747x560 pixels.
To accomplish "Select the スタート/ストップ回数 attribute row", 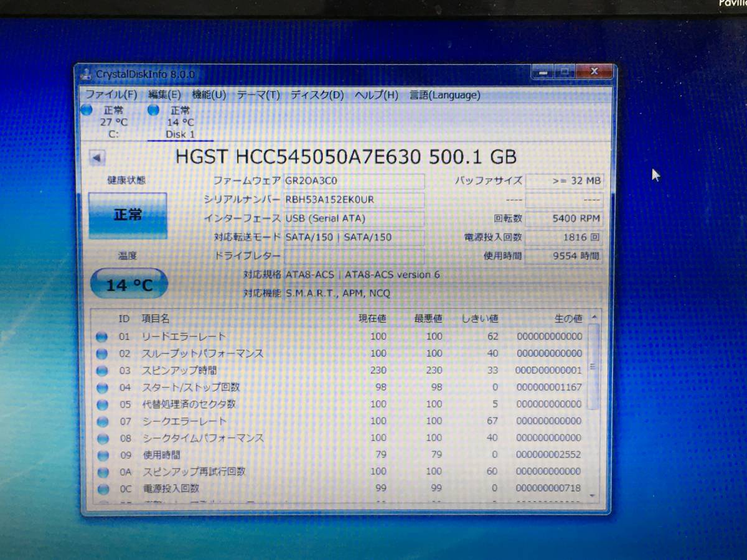I will [339, 387].
